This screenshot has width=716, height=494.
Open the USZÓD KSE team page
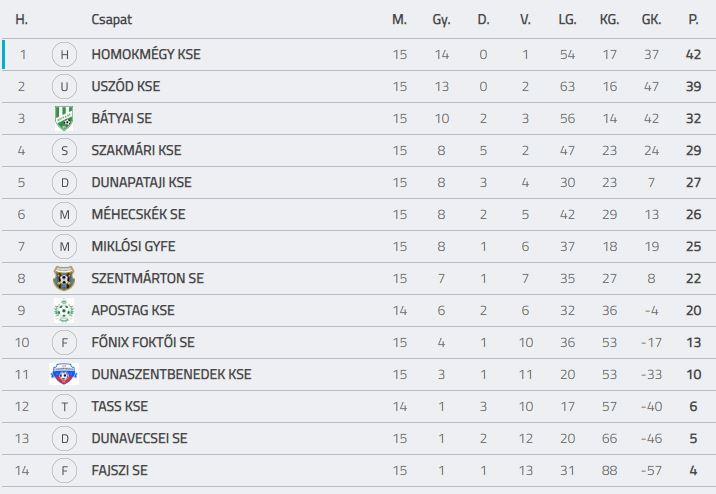[x=126, y=86]
